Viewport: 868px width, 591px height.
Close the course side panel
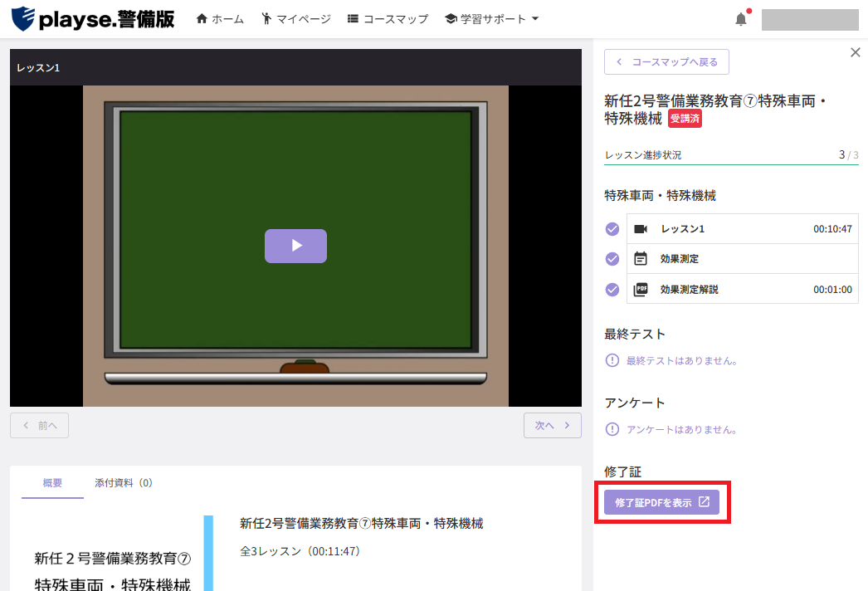(x=856, y=52)
